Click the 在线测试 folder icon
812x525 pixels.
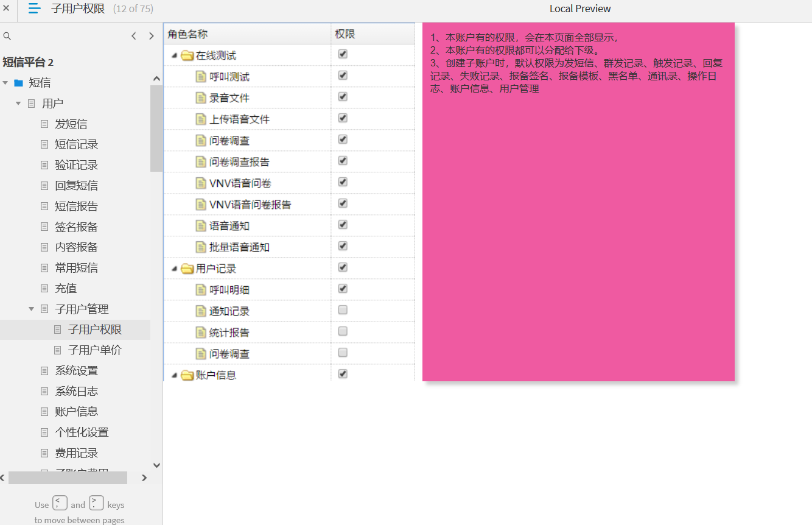(x=187, y=55)
